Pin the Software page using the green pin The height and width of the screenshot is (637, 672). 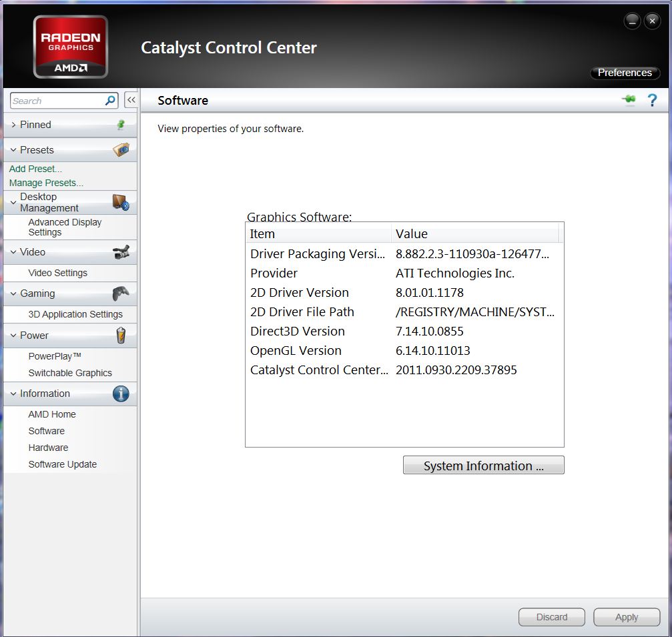pos(629,100)
